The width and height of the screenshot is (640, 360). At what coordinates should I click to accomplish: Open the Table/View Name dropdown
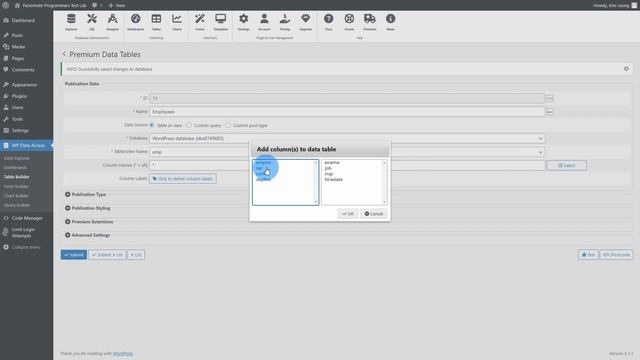coord(347,152)
